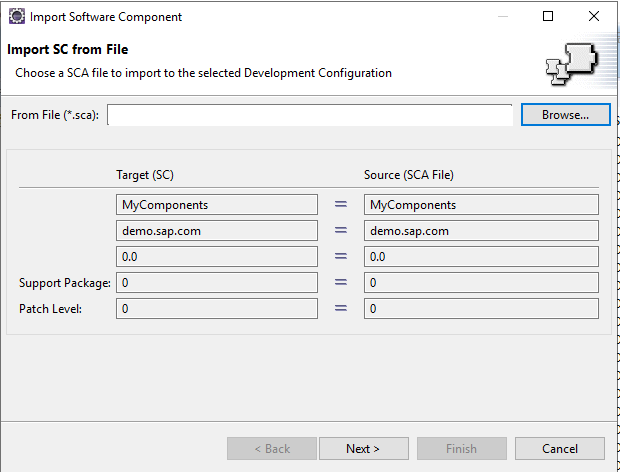Open the Browse file chooser

[565, 115]
